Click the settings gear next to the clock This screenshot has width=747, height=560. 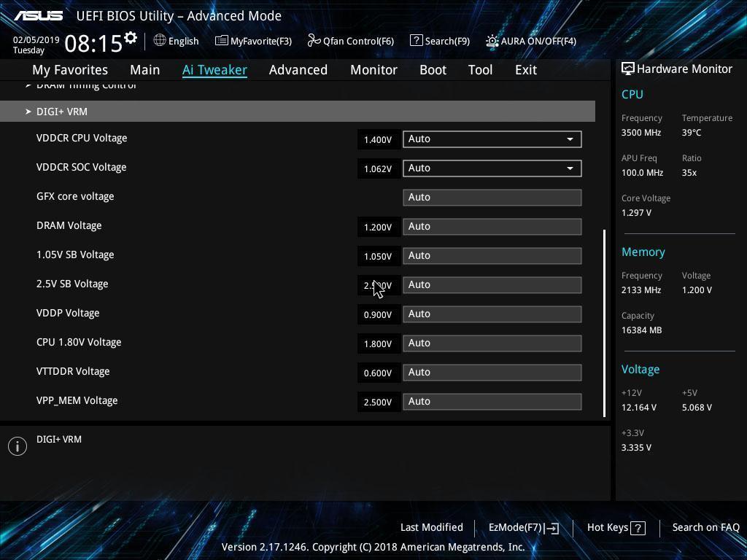(131, 38)
